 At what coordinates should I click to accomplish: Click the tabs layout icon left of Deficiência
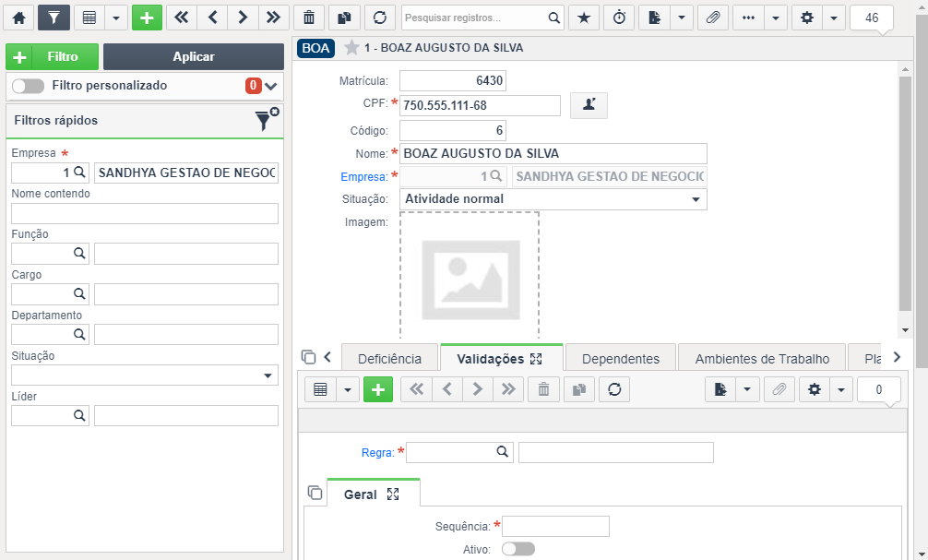tap(308, 357)
